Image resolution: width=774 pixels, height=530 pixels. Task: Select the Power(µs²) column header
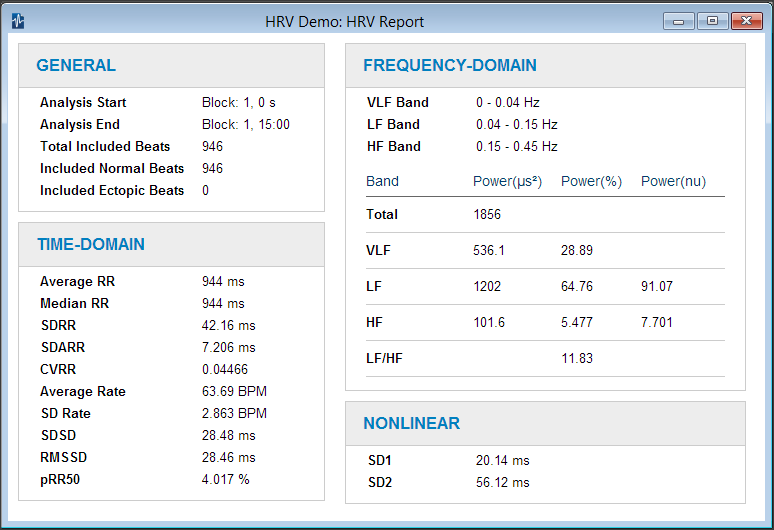507,181
